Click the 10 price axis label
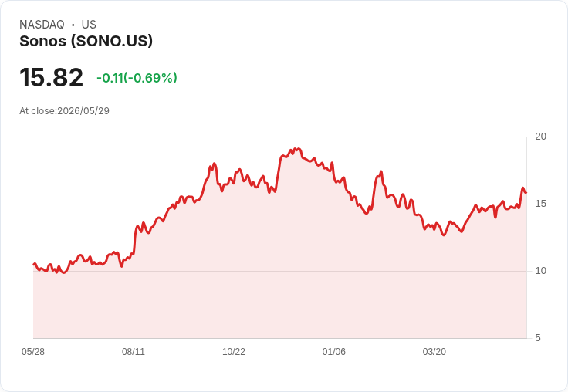This screenshot has height=392, width=568. coord(541,271)
